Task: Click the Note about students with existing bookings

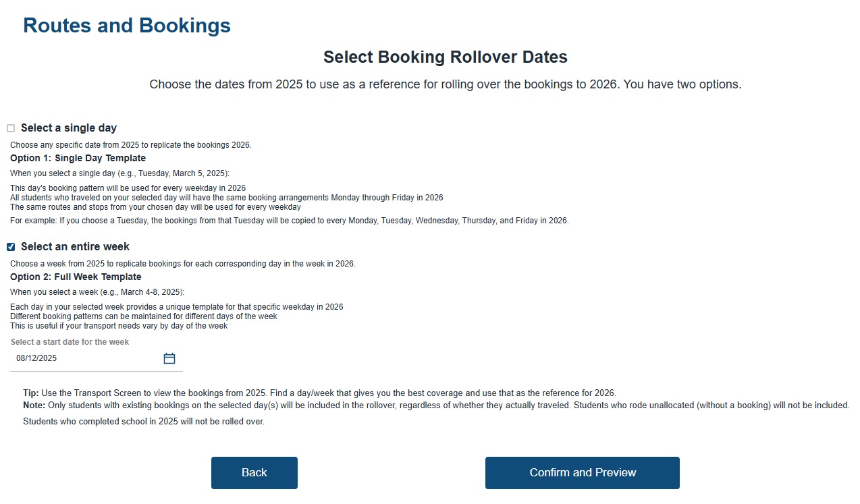Action: (x=436, y=405)
